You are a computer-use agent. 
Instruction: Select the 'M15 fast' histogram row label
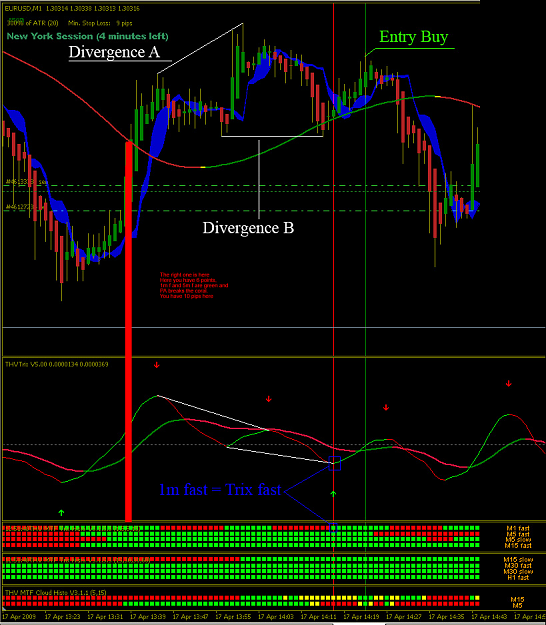tap(518, 545)
